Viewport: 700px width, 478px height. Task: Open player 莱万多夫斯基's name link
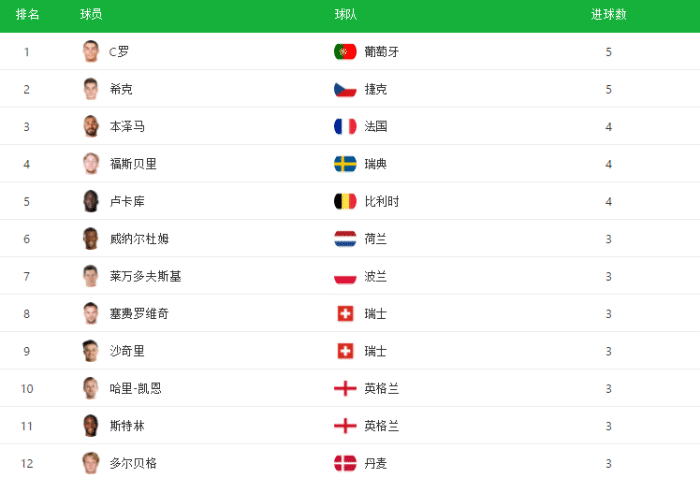pos(146,276)
